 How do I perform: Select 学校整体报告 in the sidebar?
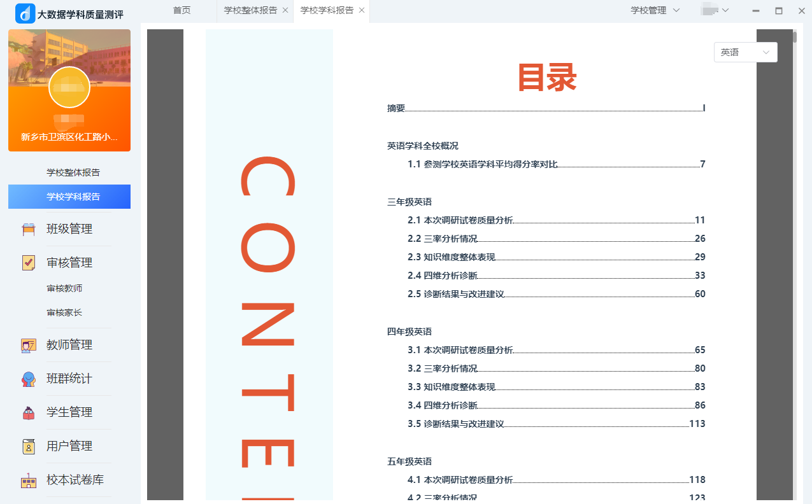pyautogui.click(x=73, y=172)
